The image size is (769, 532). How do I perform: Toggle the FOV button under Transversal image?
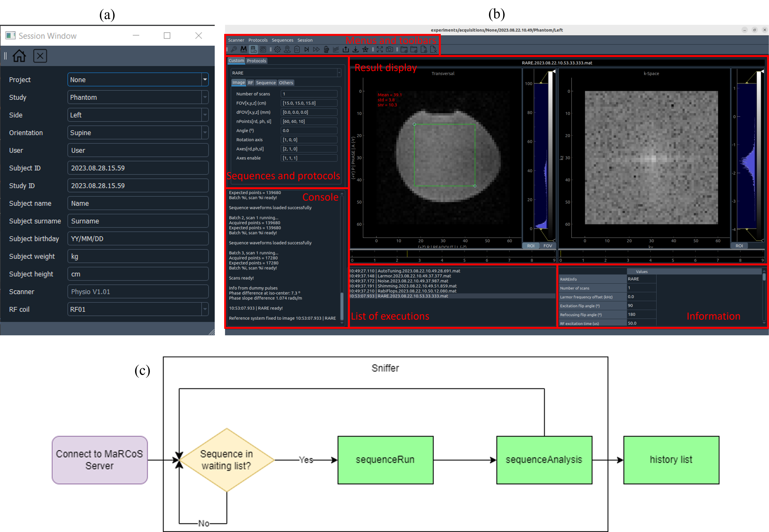(x=548, y=246)
